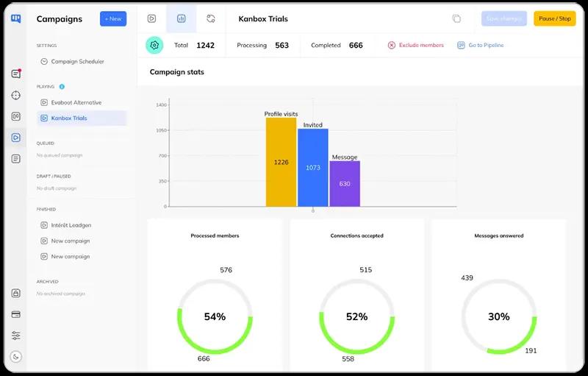Click the Connections accepted 52% ring

click(x=357, y=316)
